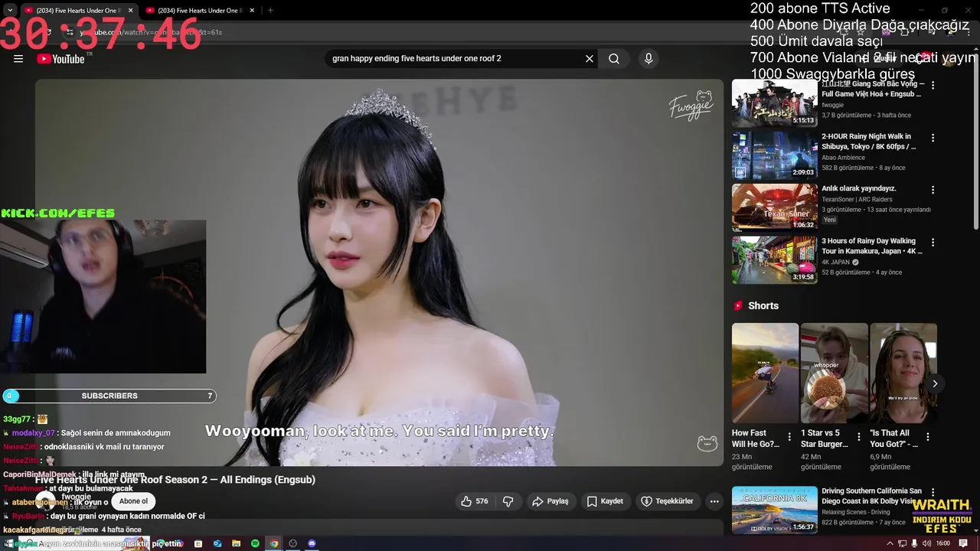Screen dimensions: 980x551
Task: Open the Giang Sơn Bắc Vọng thumbnail
Action: (774, 103)
